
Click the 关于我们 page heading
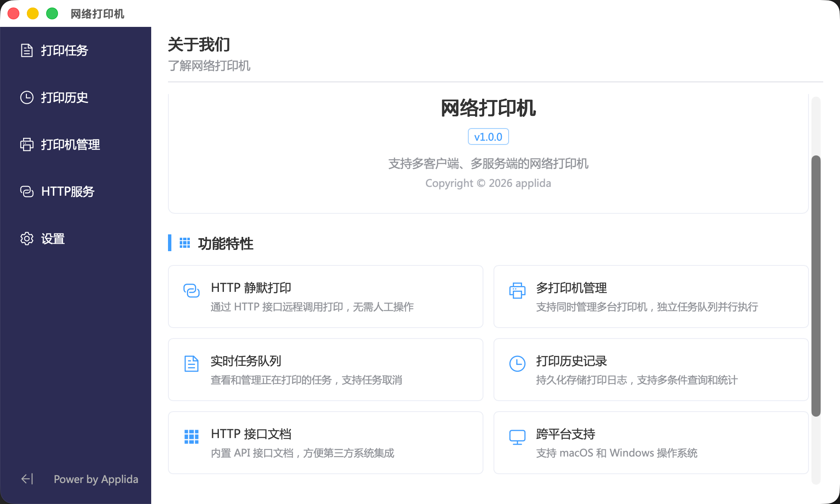point(199,45)
